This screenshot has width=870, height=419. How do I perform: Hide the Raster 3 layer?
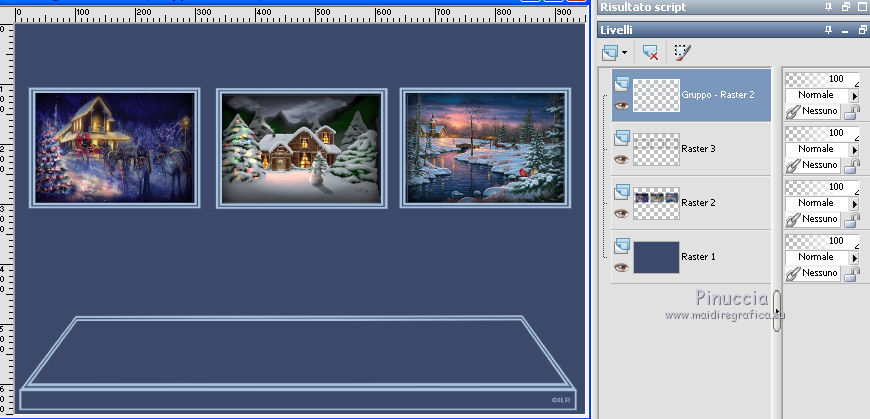tap(621, 159)
